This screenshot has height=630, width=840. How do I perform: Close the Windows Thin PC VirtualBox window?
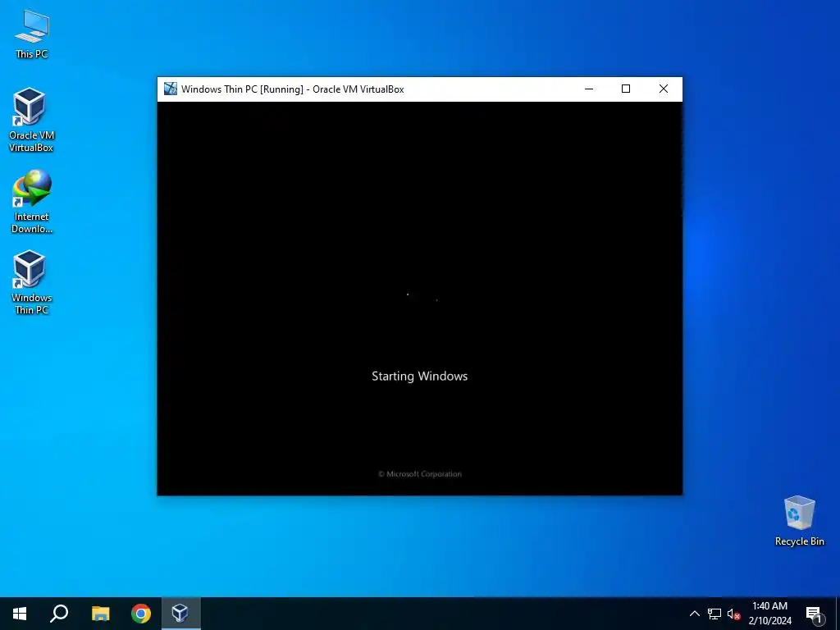[x=663, y=89]
